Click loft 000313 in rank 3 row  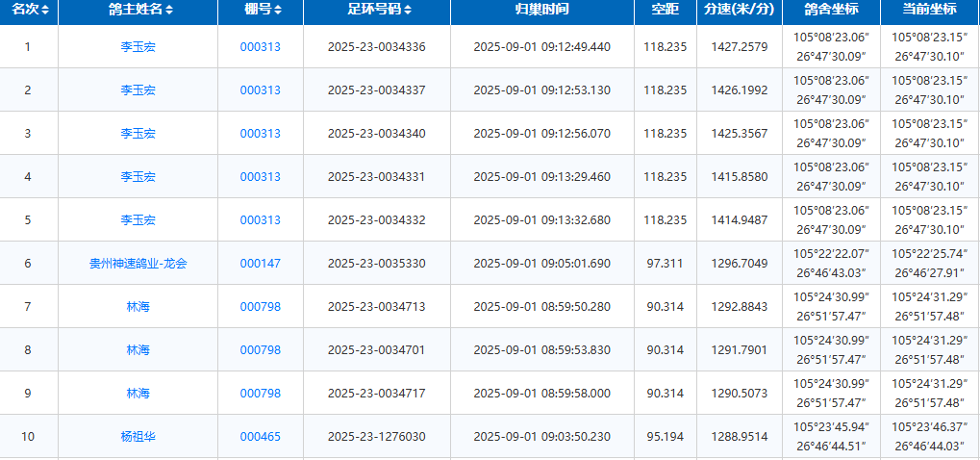point(260,134)
